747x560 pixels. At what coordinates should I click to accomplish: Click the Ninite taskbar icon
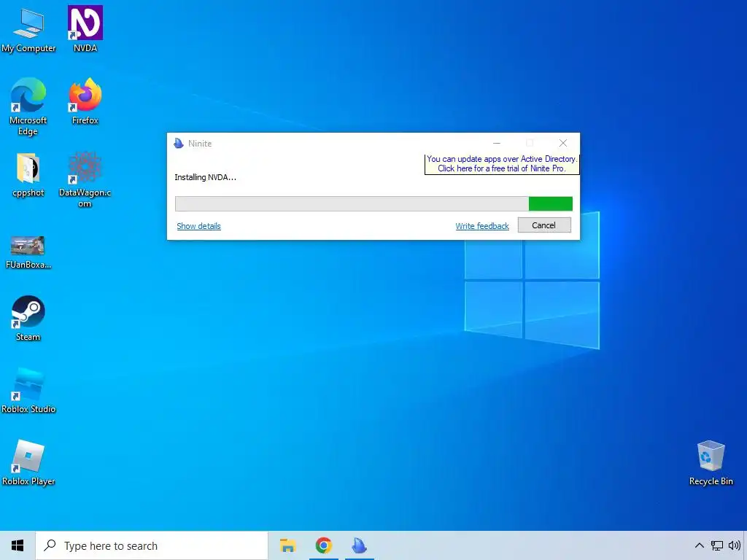(x=359, y=545)
